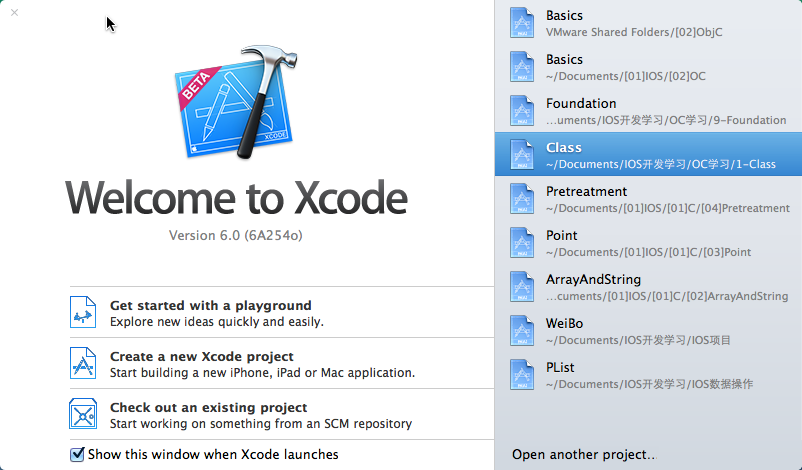Click 'Start building a new iPhone, iPad or Mac application.'
This screenshot has width=802, height=470.
click(262, 373)
